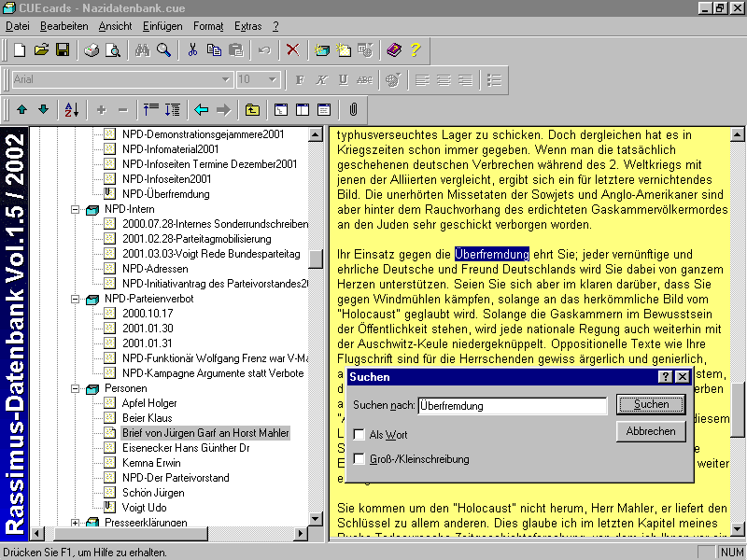Click the tree panel scroll-down arrow

pos(316,519)
